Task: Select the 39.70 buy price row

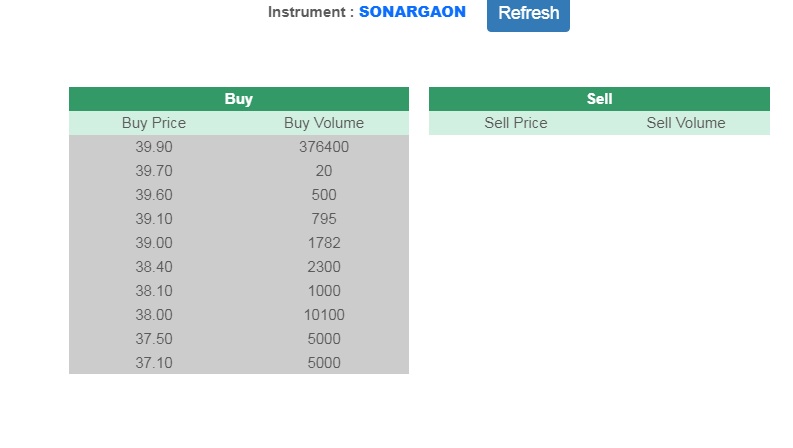Action: 154,171
